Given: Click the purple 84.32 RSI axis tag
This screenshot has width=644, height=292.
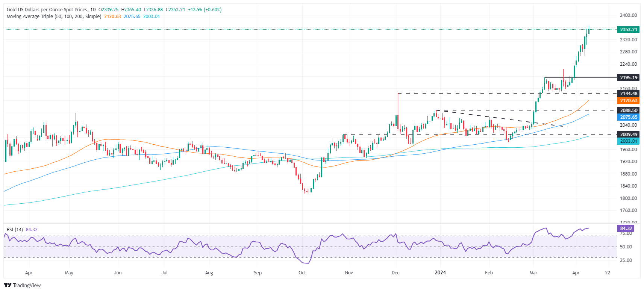Looking at the screenshot, I should [x=626, y=228].
